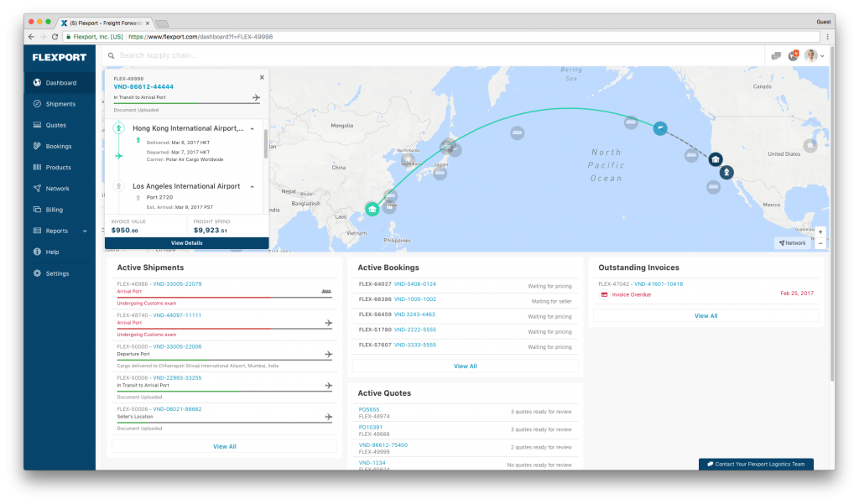Click the dark destination warehouse map marker
This screenshot has height=504, width=859.
click(716, 159)
